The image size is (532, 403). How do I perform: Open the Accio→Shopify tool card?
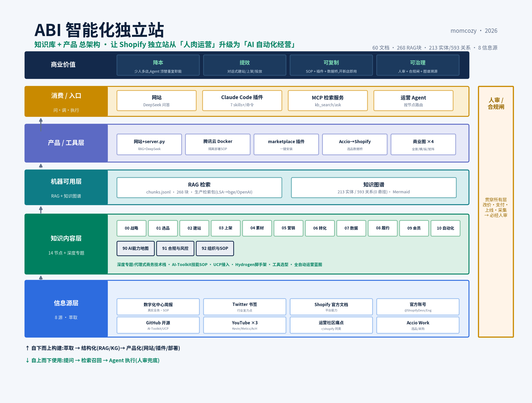pyautogui.click(x=355, y=144)
